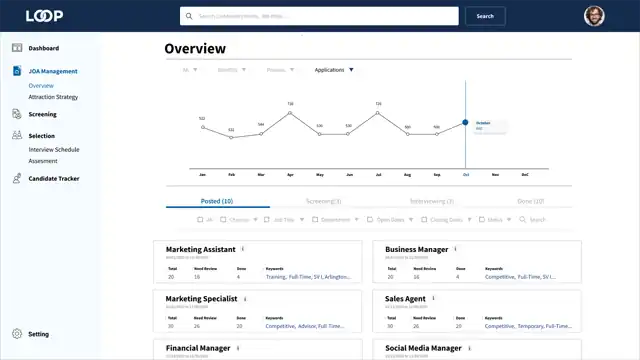Tick the Status filter checkbox
This screenshot has height=360, width=640.
482,220
